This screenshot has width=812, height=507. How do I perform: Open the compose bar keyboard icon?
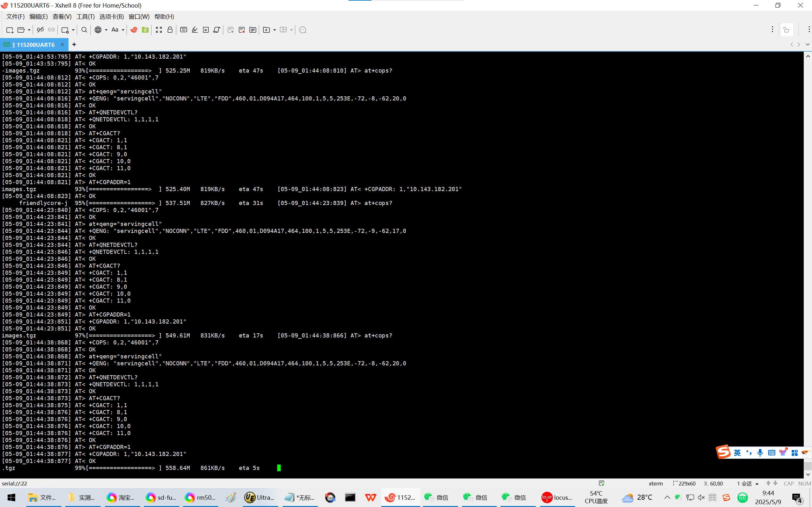click(184, 30)
